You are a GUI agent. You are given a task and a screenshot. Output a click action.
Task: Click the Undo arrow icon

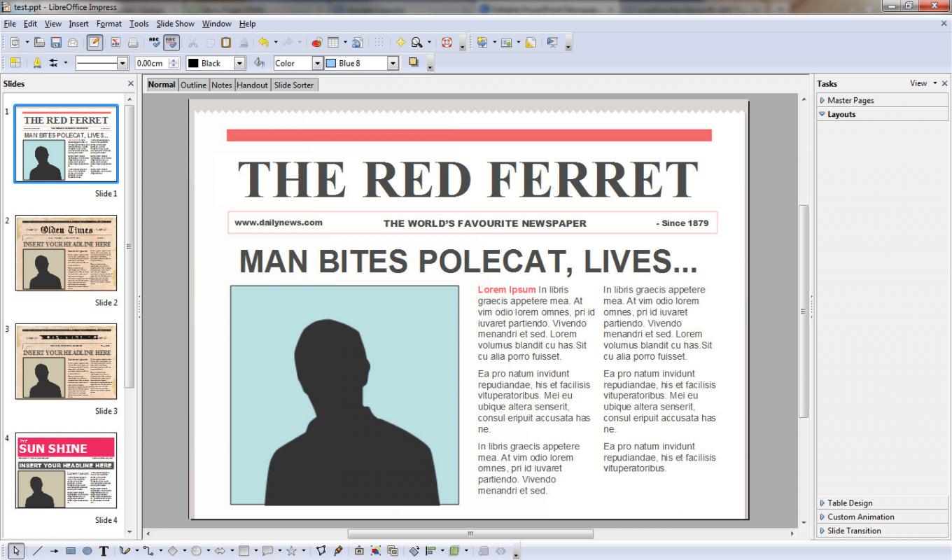262,42
